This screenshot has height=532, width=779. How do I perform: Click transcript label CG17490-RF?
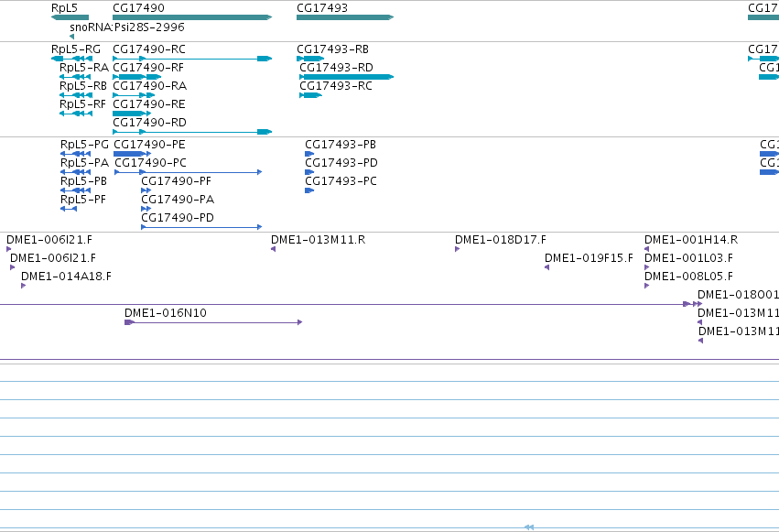point(148,68)
